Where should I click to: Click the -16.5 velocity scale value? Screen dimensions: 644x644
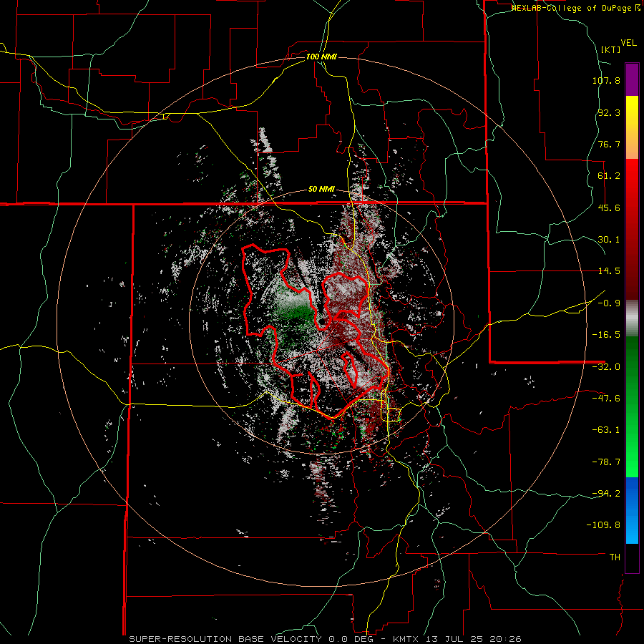pos(606,335)
